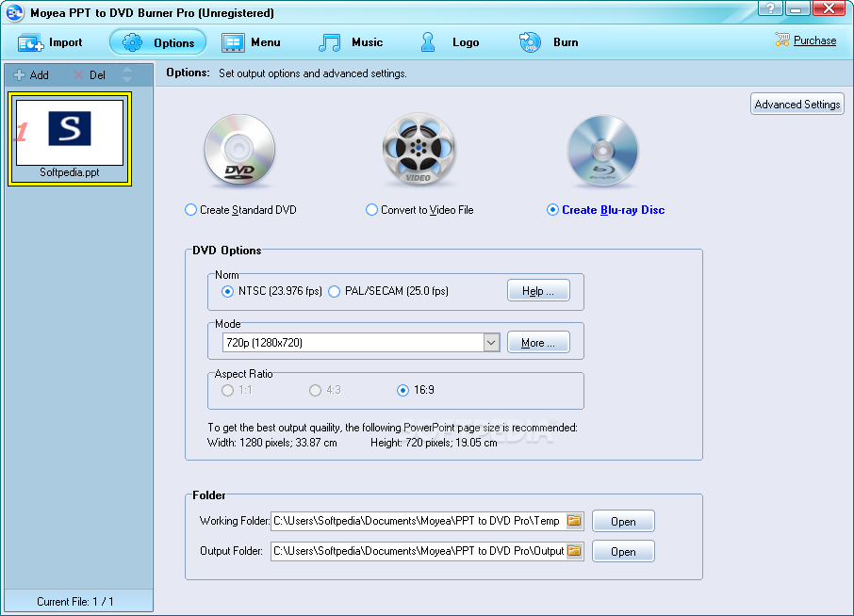Open the Working Folder
The height and width of the screenshot is (616, 854).
[x=623, y=521]
